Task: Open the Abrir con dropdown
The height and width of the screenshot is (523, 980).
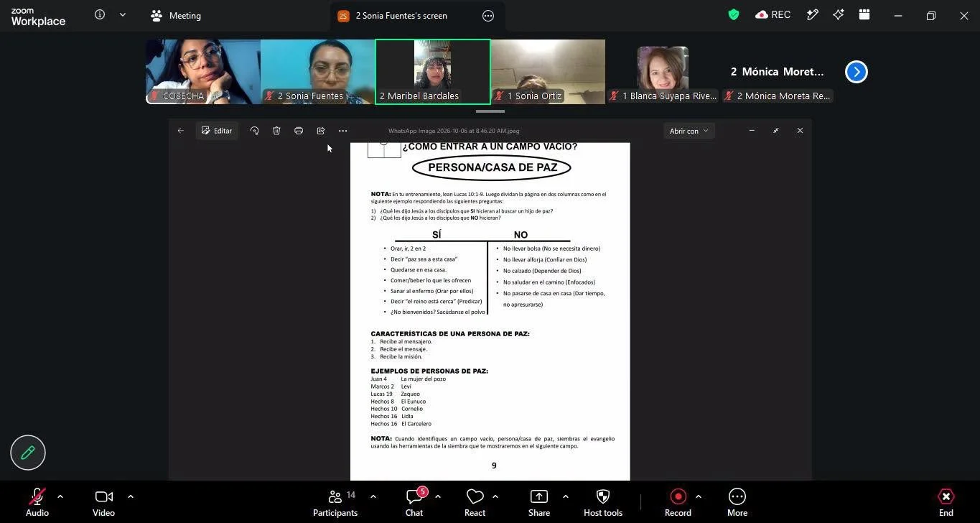Action: pos(689,131)
